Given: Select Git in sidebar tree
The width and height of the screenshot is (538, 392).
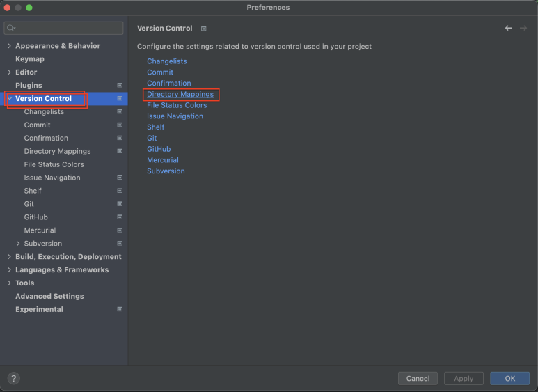Looking at the screenshot, I should [x=29, y=204].
